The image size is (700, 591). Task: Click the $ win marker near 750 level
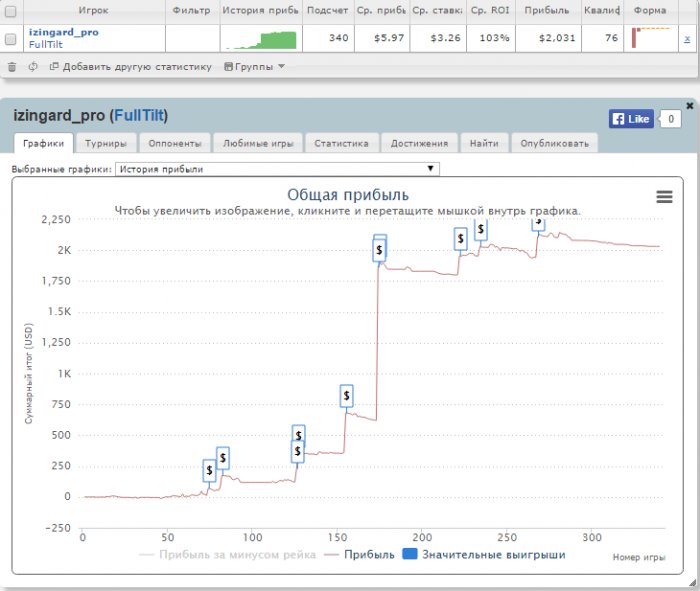(346, 395)
